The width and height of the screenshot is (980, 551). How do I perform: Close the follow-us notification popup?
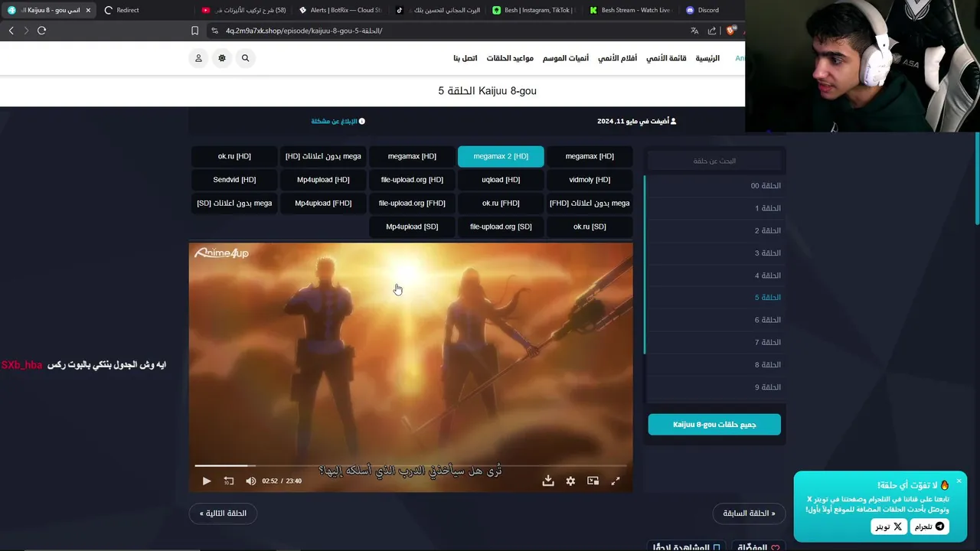[959, 481]
